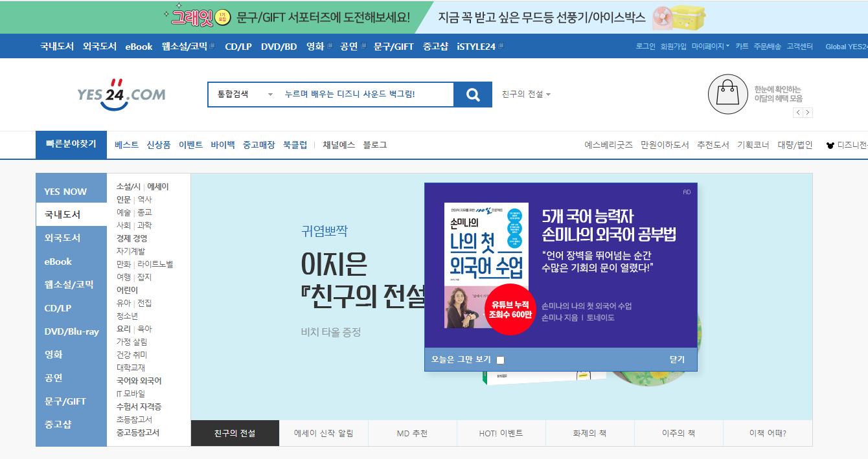Switch to the 'HOT! 이벤트' tab

501,433
